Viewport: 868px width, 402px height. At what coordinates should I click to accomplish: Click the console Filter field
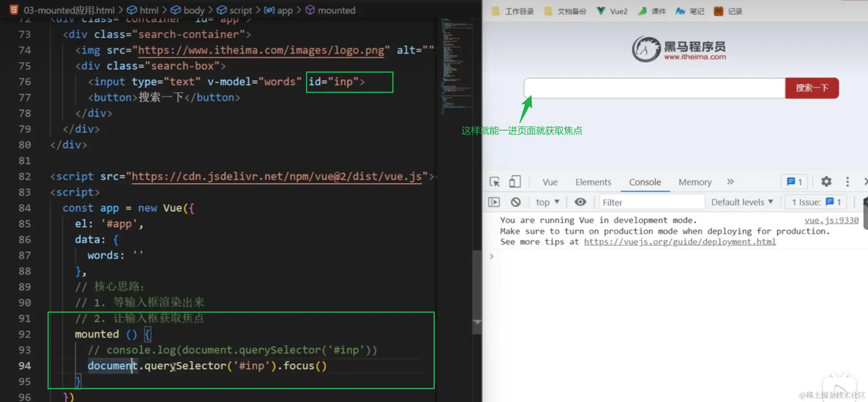tap(652, 202)
